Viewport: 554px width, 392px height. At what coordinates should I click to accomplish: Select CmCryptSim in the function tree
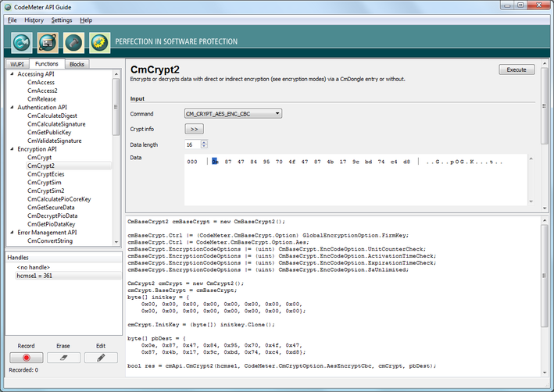45,183
